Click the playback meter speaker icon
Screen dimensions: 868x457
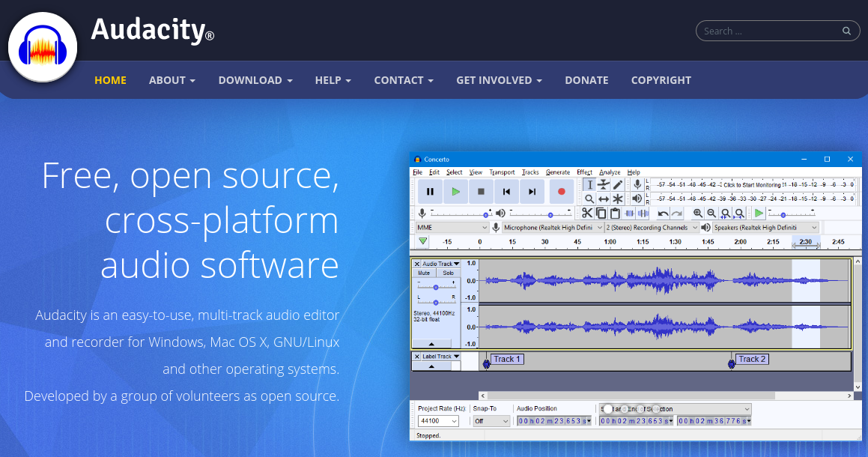point(638,199)
